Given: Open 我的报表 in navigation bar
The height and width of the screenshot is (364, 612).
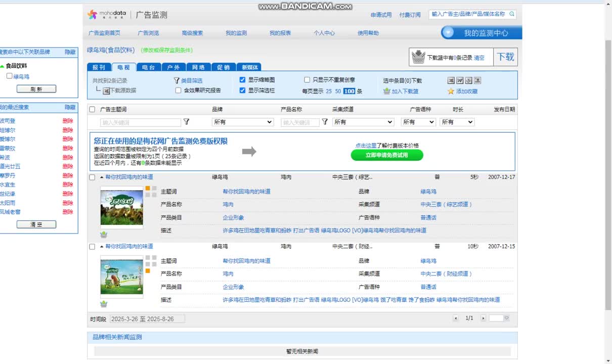Looking at the screenshot, I should click(280, 33).
